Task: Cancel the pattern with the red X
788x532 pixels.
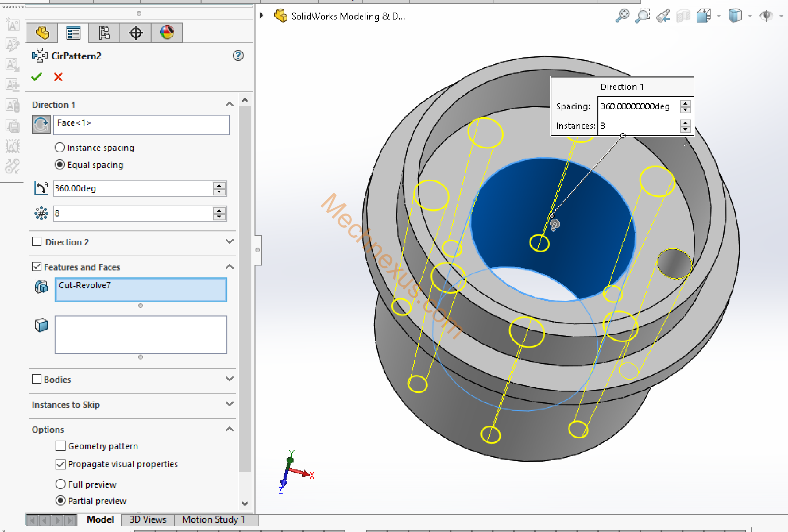Action: [58, 77]
